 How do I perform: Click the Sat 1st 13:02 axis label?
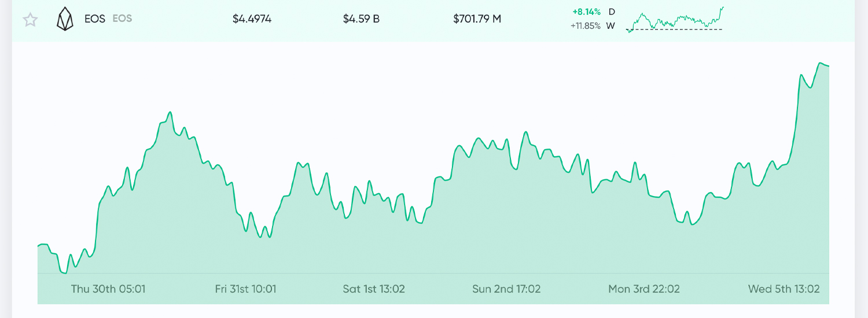[x=374, y=289]
